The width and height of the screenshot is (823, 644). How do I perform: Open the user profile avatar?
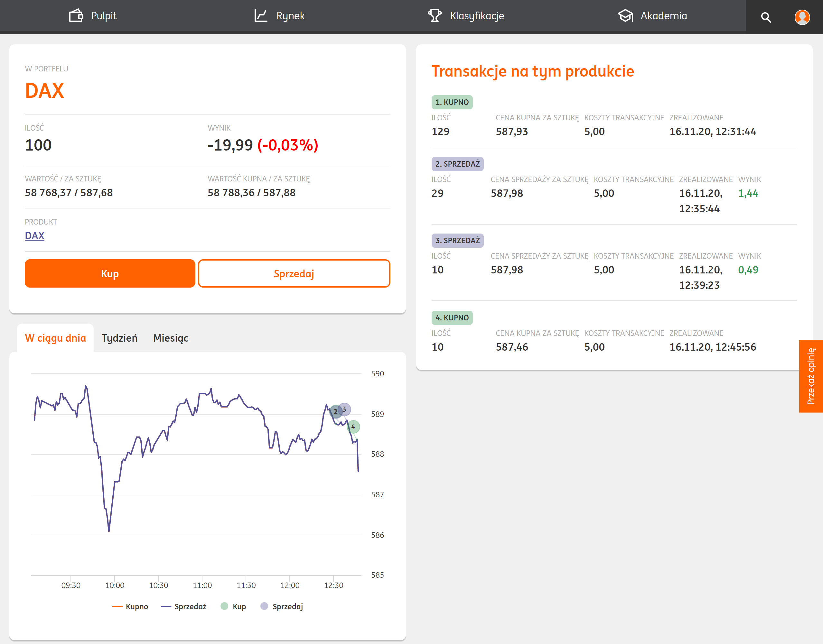coord(802,17)
